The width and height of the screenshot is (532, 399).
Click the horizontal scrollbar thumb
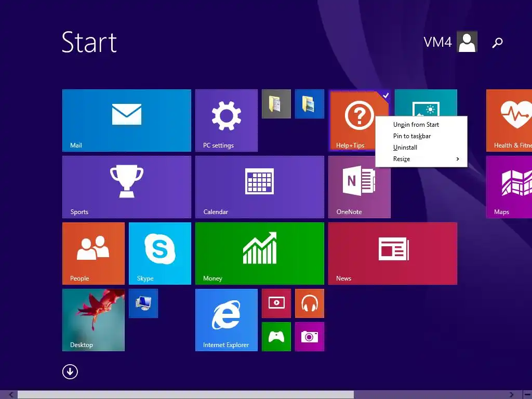click(185, 395)
